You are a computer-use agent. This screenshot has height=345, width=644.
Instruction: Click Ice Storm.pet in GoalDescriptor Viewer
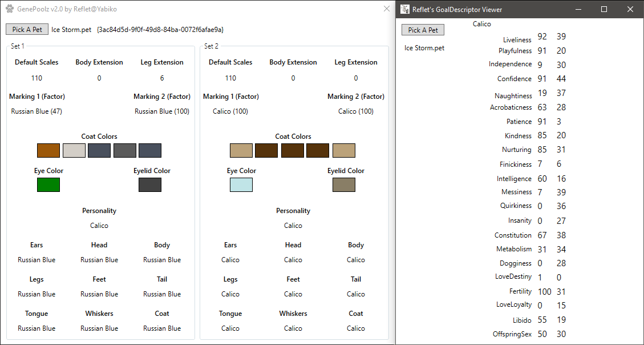coord(424,48)
